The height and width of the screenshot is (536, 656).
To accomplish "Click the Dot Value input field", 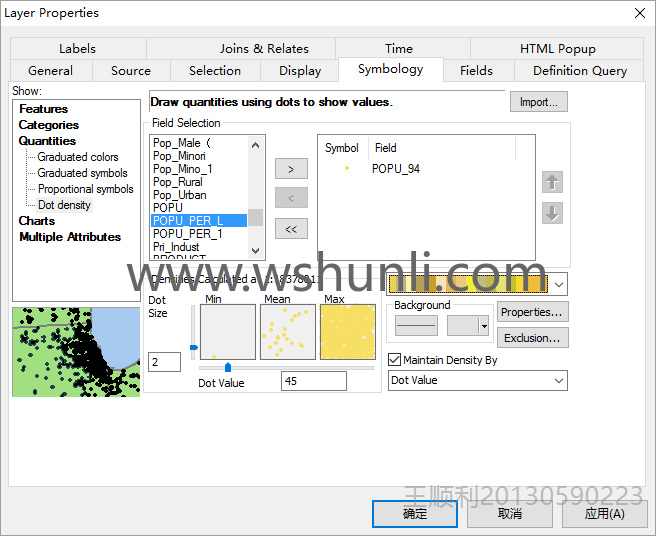I will click(314, 381).
